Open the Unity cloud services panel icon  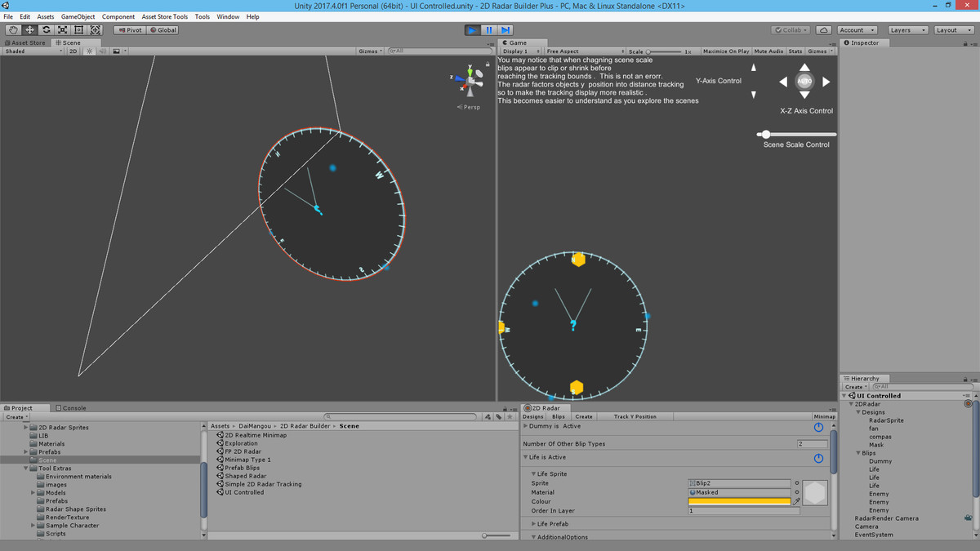pos(823,29)
